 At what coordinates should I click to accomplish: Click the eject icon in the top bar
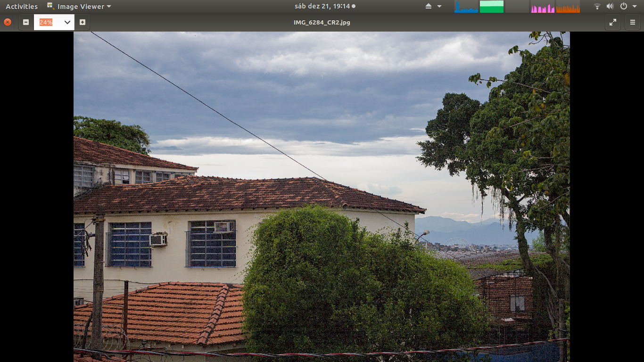tap(429, 6)
